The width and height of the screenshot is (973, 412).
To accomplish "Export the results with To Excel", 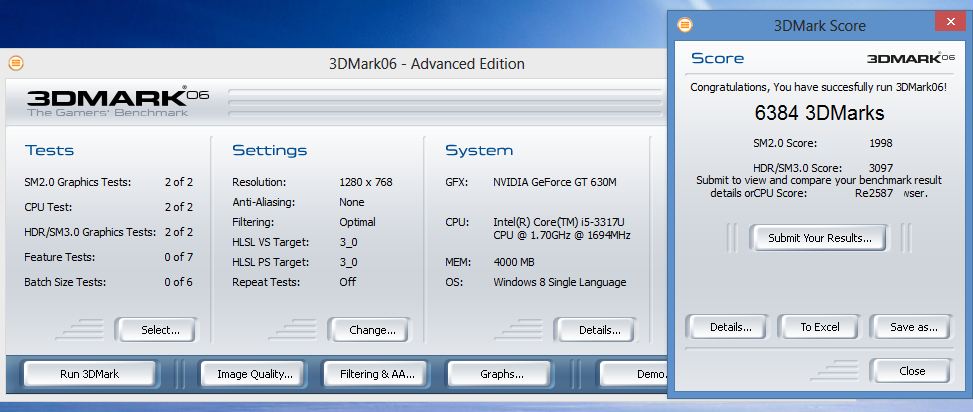I will point(820,327).
